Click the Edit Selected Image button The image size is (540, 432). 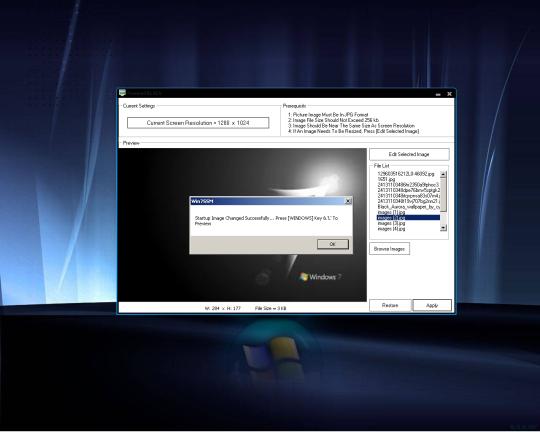[409, 154]
